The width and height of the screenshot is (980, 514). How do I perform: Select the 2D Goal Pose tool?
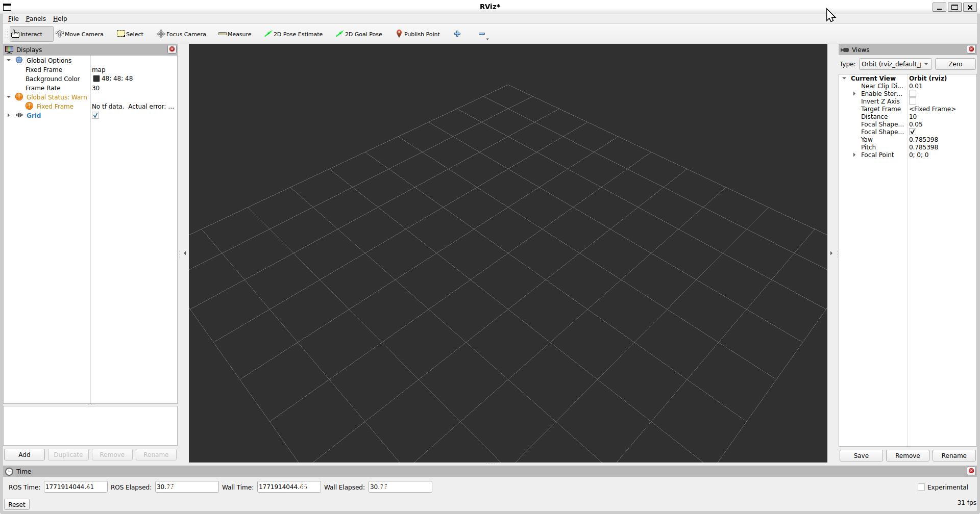tap(359, 34)
